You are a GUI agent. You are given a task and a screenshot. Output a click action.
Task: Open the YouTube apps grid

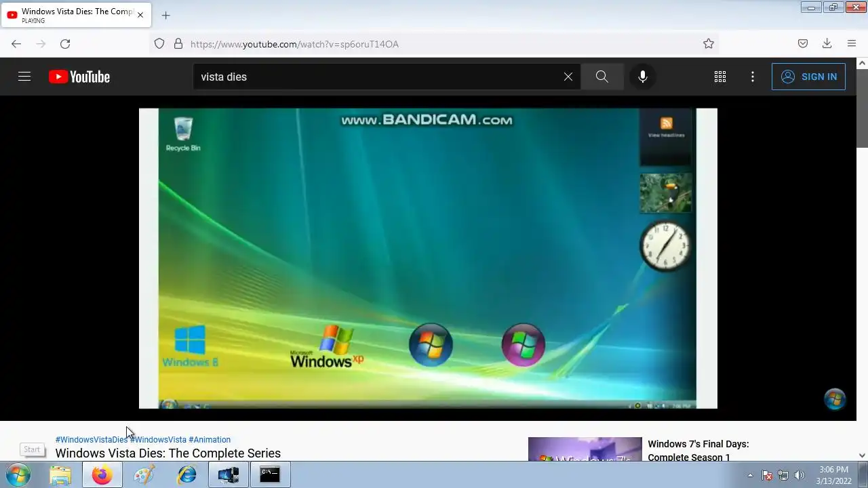pos(720,77)
